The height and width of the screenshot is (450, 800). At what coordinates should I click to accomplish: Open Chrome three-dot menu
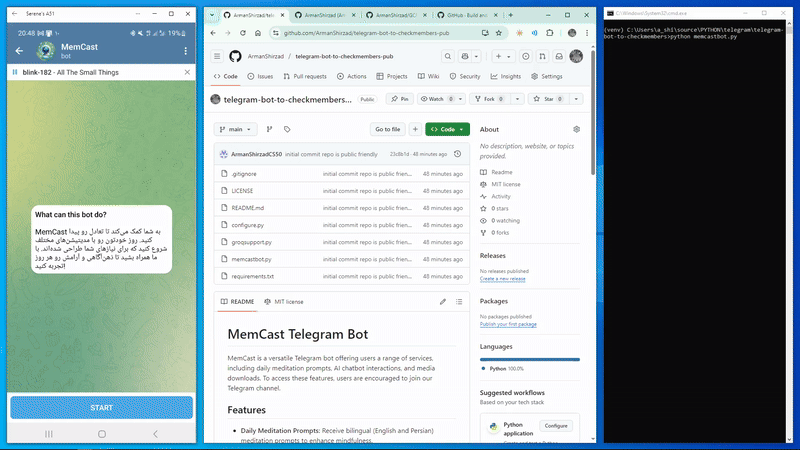(587, 33)
